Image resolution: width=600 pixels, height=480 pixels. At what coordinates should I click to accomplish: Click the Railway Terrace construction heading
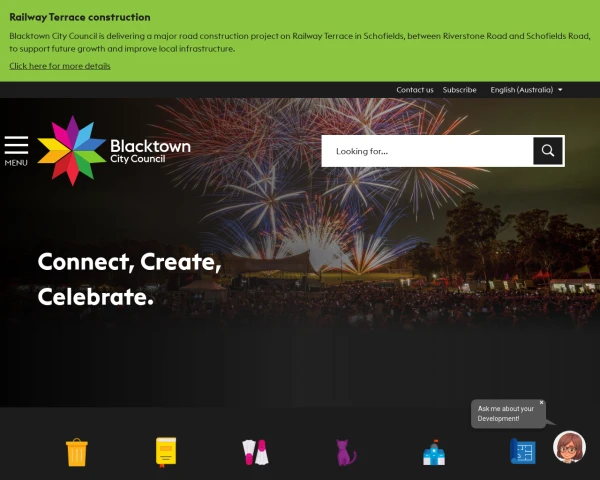pos(80,17)
